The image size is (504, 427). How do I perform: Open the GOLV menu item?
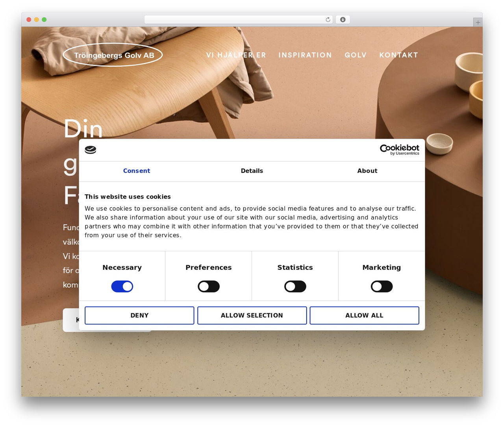pos(356,55)
